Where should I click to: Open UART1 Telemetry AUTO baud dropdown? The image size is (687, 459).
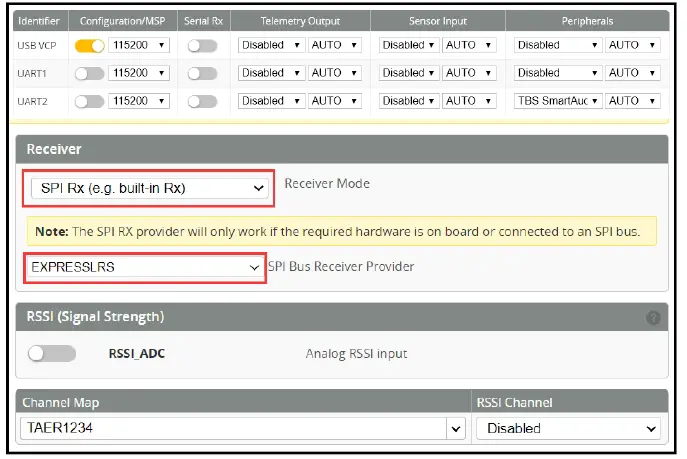pos(335,73)
